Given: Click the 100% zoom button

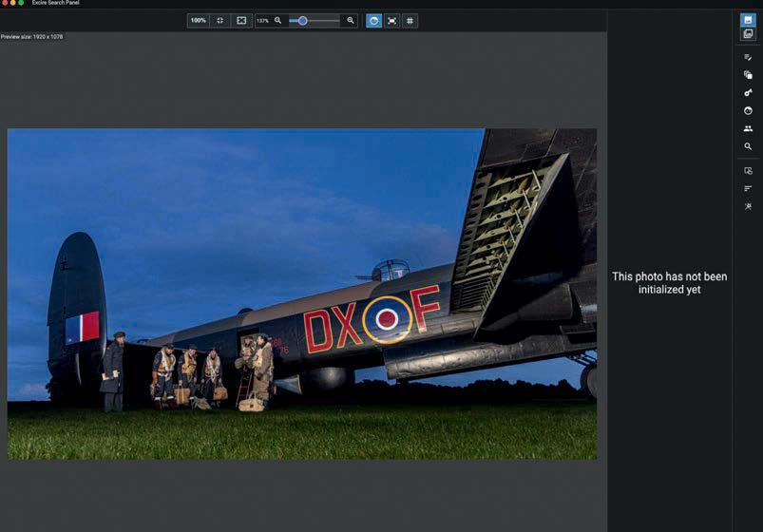Looking at the screenshot, I should tap(198, 20).
